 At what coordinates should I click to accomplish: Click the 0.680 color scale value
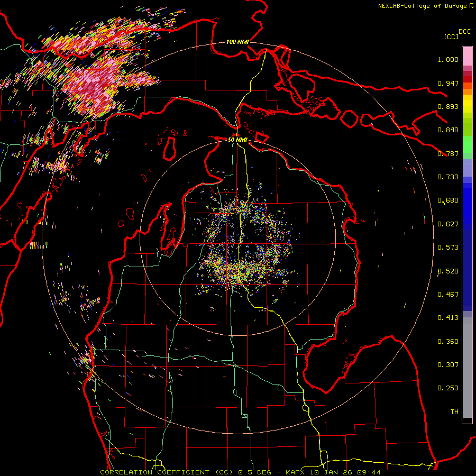448,200
